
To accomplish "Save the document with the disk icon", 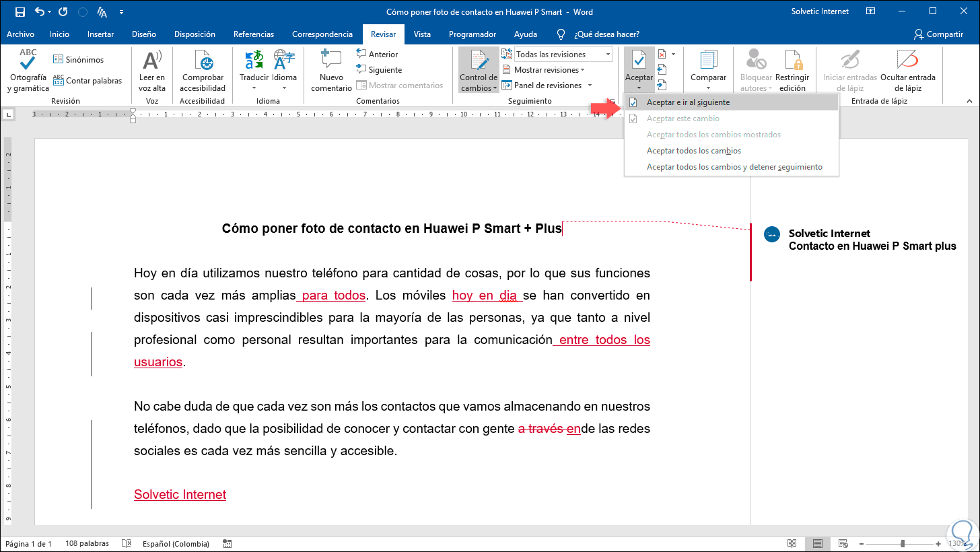I will [20, 12].
